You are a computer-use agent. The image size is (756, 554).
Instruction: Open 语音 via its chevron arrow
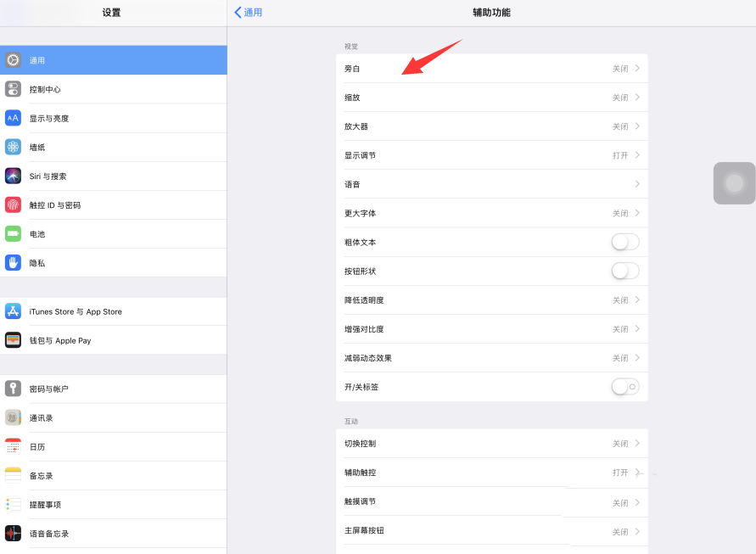click(637, 184)
